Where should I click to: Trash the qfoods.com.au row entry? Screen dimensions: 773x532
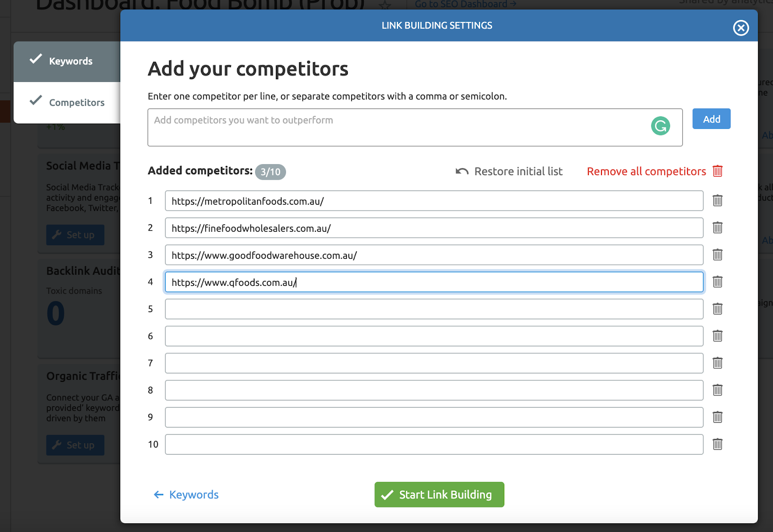[x=717, y=281]
